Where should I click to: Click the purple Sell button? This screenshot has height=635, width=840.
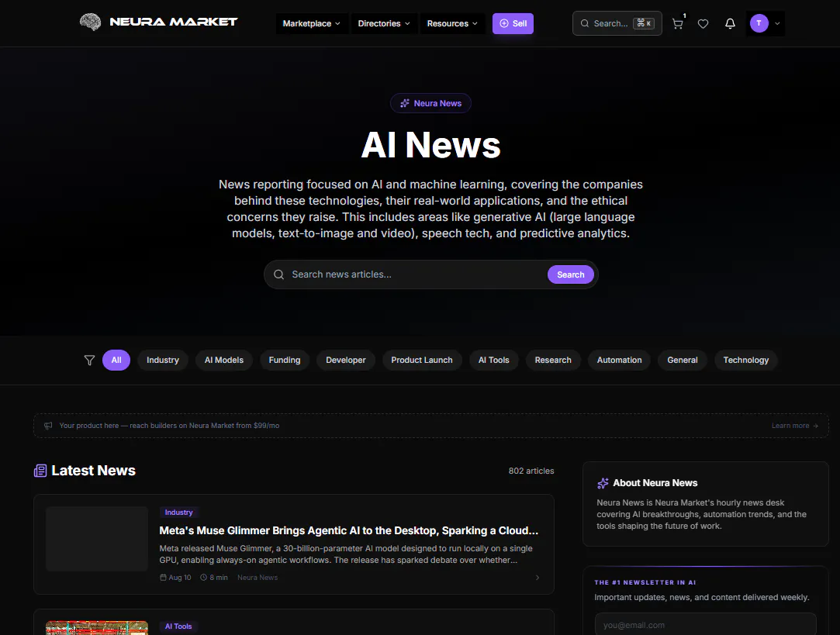point(513,23)
